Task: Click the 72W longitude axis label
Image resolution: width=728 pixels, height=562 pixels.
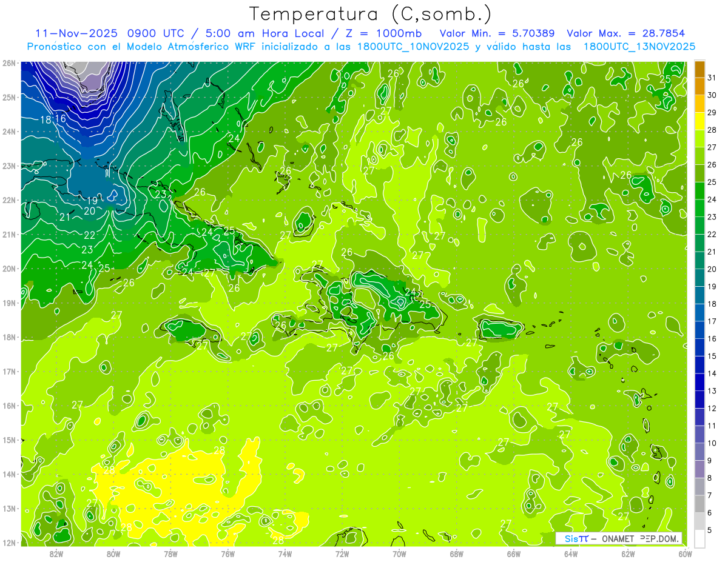Action: point(342,554)
